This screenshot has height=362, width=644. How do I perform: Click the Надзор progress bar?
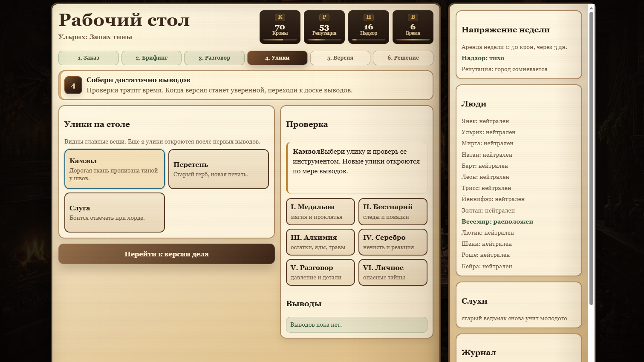369,40
